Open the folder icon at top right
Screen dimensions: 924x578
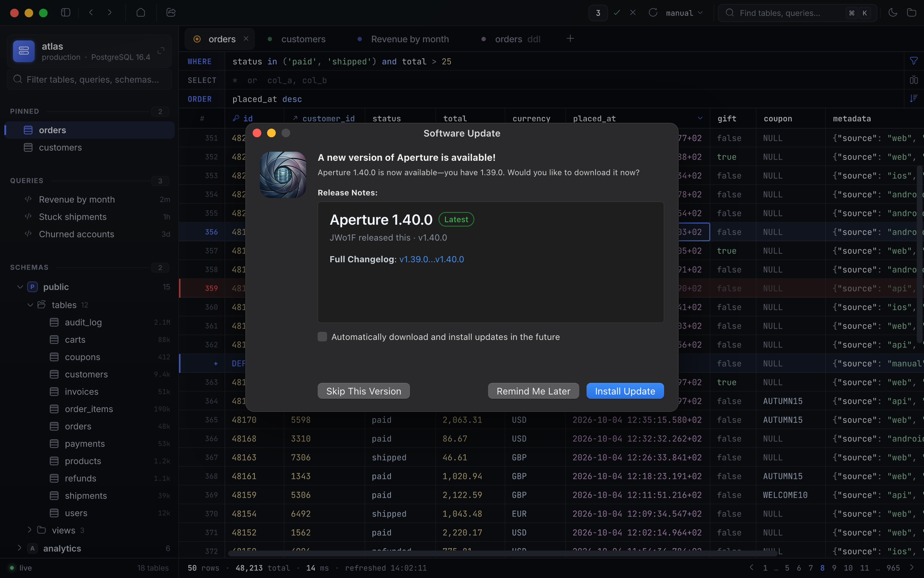911,13
